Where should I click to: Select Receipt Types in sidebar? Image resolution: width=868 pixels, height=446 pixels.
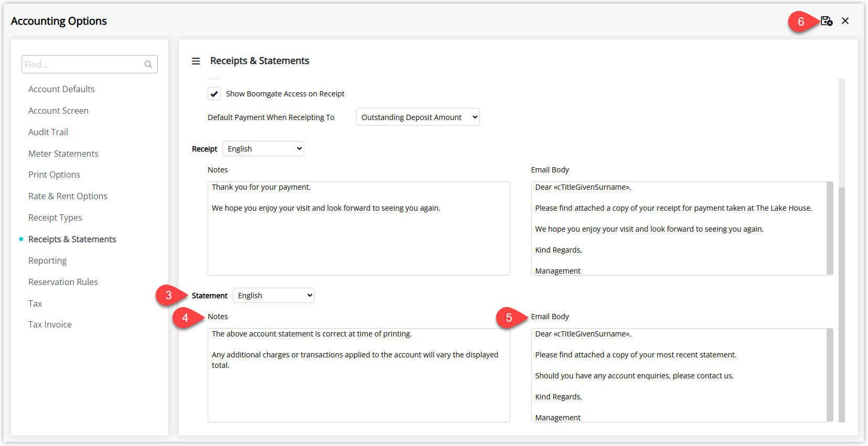click(x=55, y=217)
